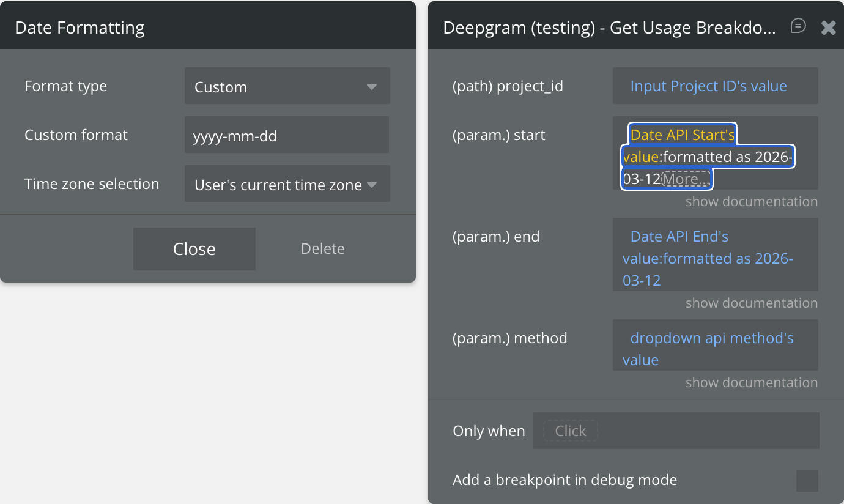844x504 pixels.
Task: Show documentation for the end parameter
Action: point(751,303)
